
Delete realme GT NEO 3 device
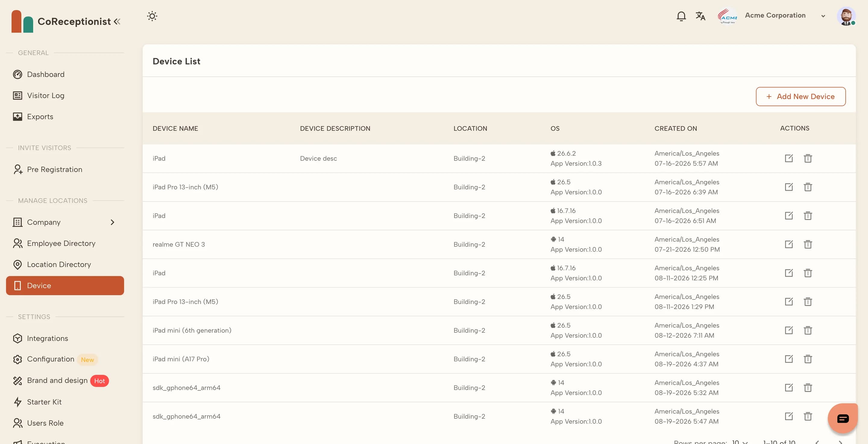[808, 244]
